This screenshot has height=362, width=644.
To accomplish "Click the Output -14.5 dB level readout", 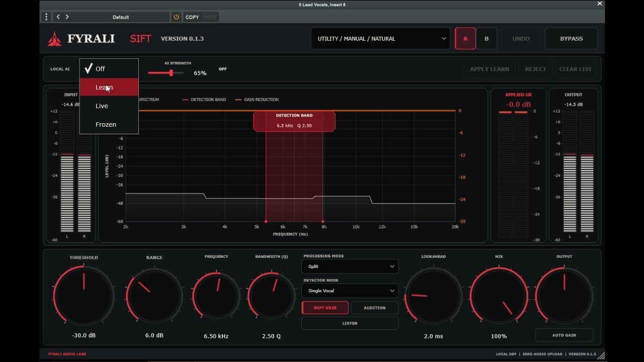I will (x=573, y=105).
